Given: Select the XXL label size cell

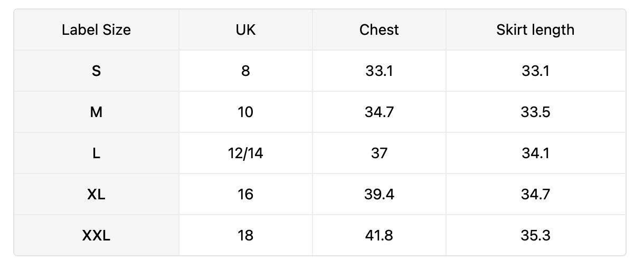Looking at the screenshot, I should tap(96, 235).
